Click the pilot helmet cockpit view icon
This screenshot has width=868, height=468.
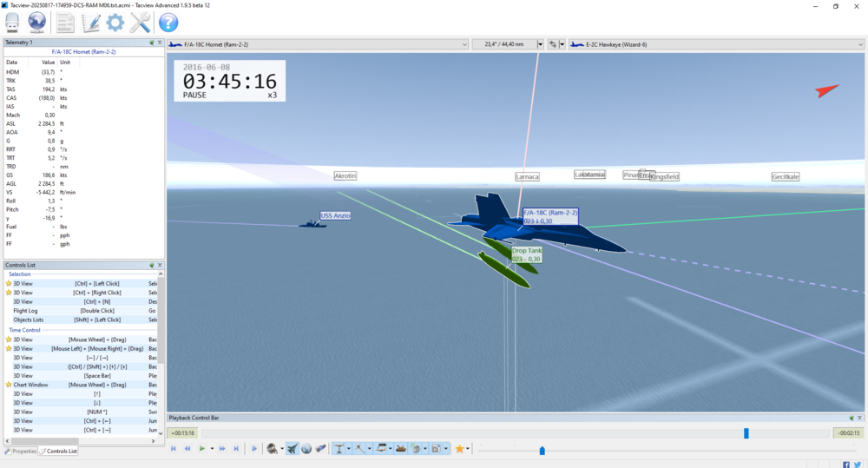coord(272,449)
